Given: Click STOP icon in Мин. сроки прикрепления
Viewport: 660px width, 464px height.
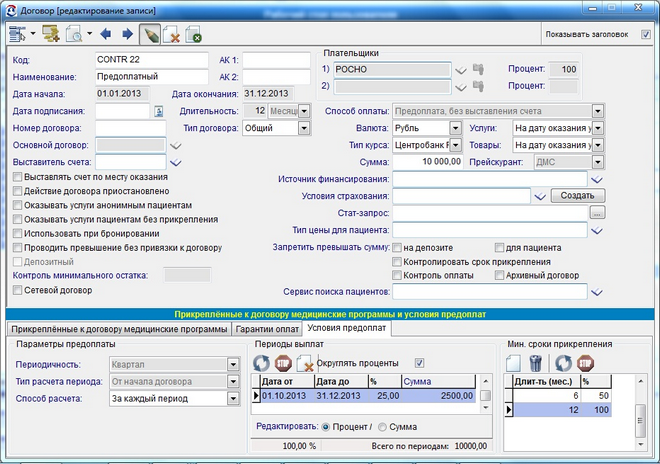Looking at the screenshot, I should pyautogui.click(x=585, y=363).
